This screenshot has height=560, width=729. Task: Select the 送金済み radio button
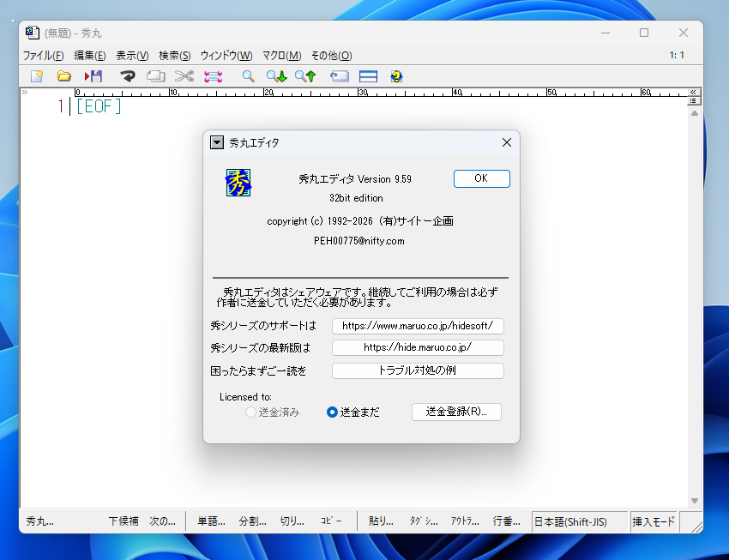click(x=273, y=412)
